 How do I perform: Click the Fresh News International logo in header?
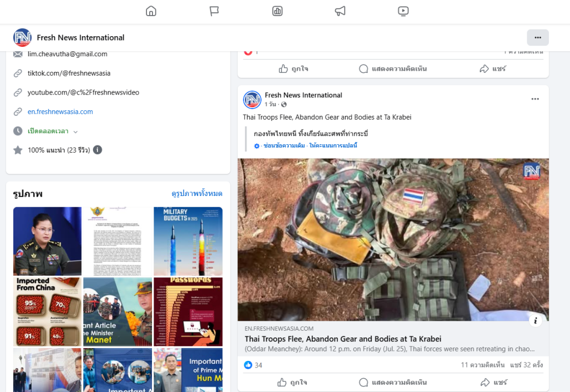pyautogui.click(x=22, y=37)
